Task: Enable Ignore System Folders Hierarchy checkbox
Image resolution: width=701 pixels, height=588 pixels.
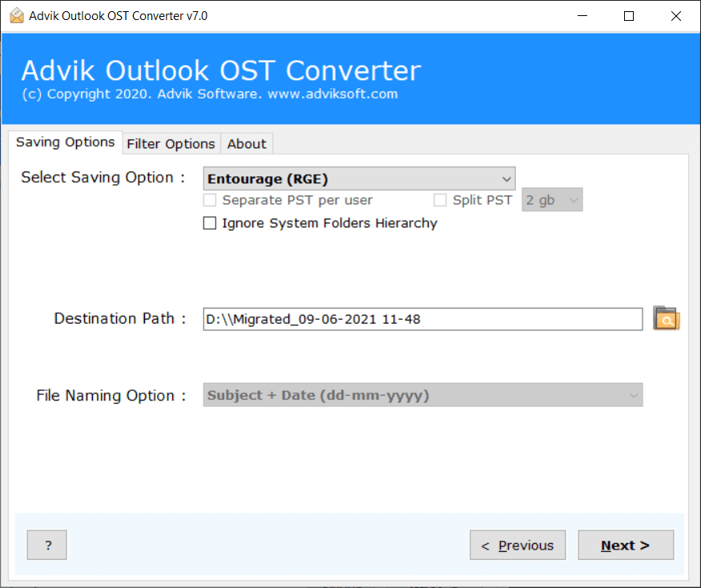Action: tap(210, 223)
